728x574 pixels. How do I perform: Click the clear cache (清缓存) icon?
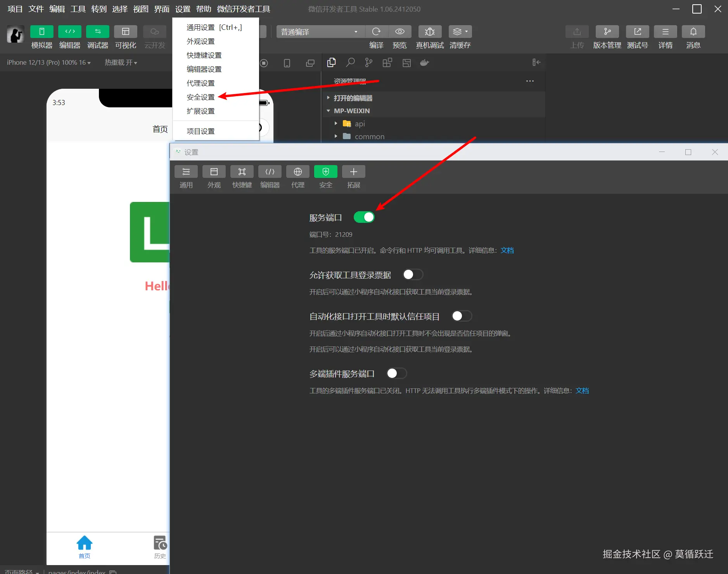coord(457,32)
